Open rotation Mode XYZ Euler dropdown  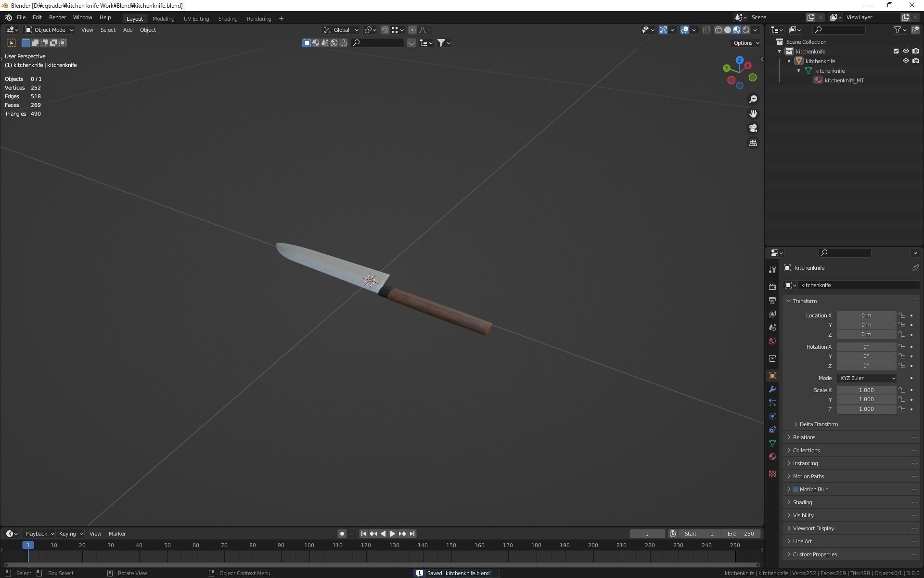867,378
